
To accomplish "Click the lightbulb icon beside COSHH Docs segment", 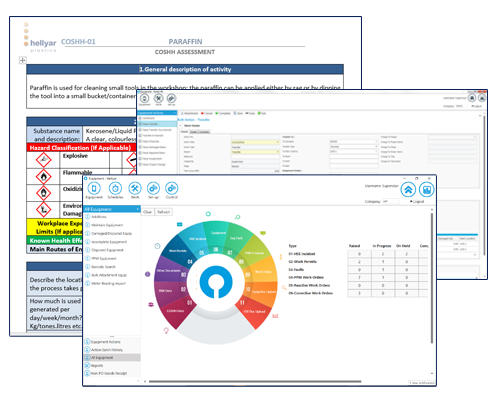I will tap(166, 331).
